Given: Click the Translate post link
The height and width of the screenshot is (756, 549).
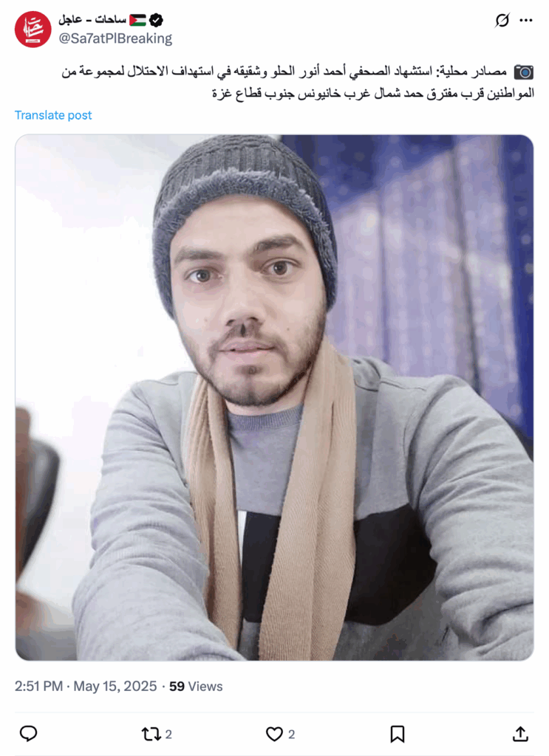Looking at the screenshot, I should (53, 115).
